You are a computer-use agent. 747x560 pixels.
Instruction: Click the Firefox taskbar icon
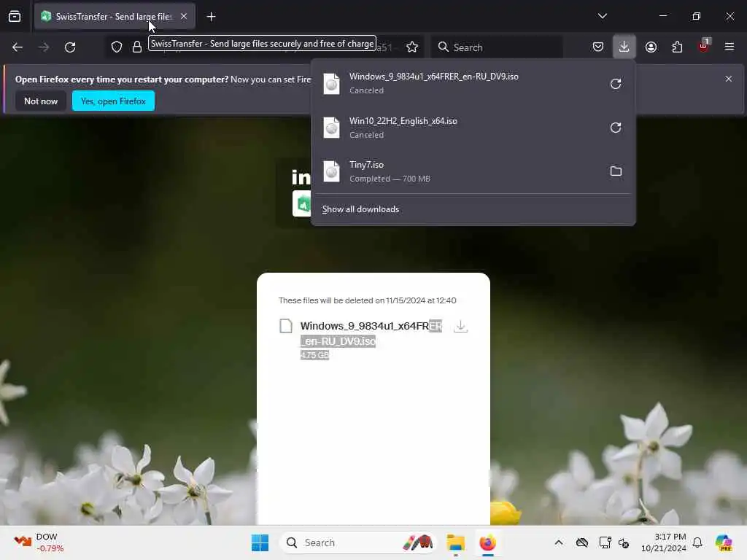pyautogui.click(x=488, y=542)
